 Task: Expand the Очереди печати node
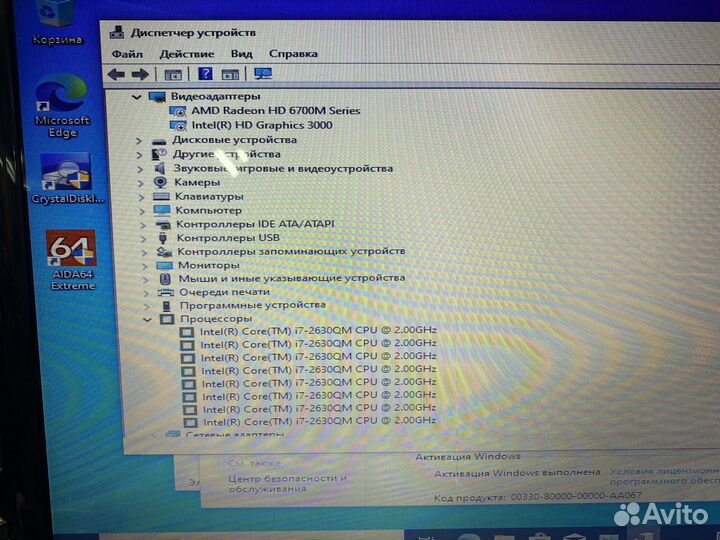click(146, 293)
